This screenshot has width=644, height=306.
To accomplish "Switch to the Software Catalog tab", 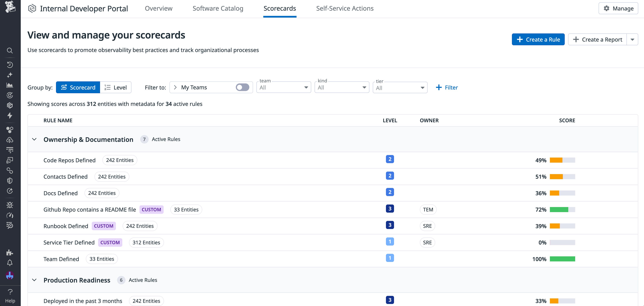I will click(218, 8).
